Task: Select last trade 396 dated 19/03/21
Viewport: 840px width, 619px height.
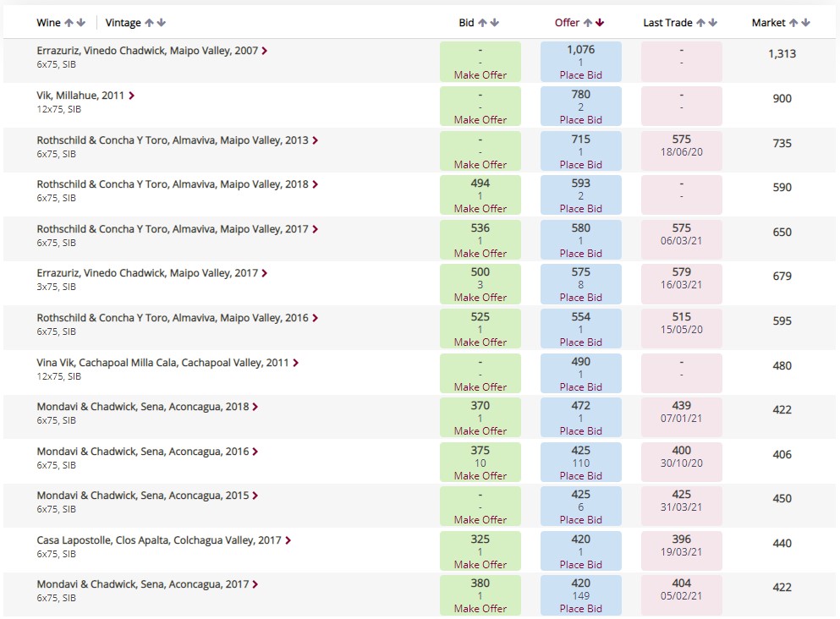Action: tap(682, 551)
